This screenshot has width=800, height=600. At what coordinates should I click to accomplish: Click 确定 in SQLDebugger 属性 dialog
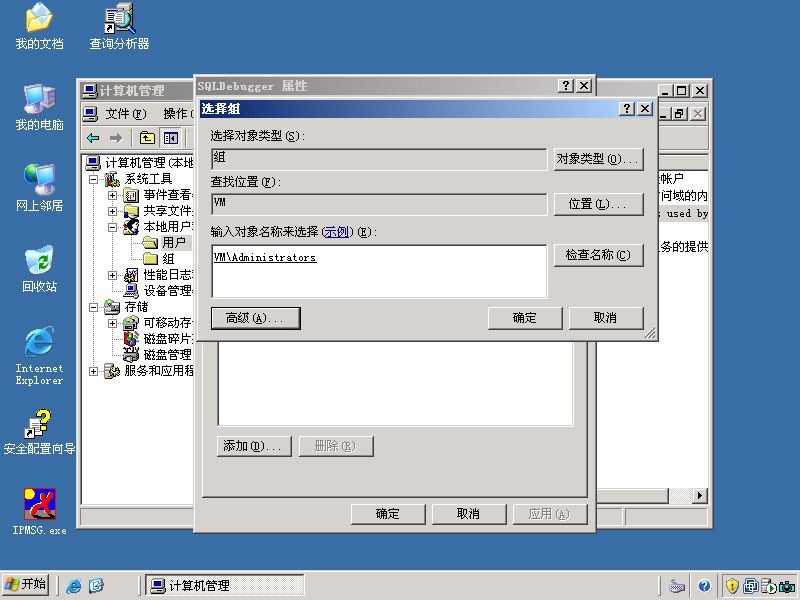click(x=388, y=514)
